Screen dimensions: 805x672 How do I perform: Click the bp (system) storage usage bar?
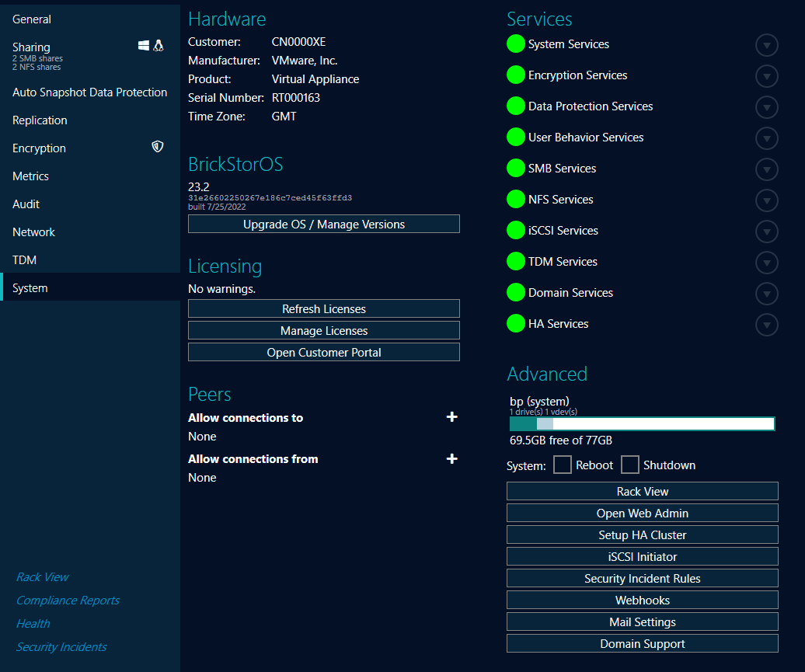[642, 423]
